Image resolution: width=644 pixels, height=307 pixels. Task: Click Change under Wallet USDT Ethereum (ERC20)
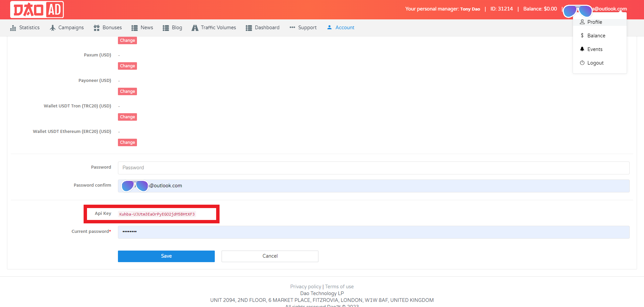[127, 142]
